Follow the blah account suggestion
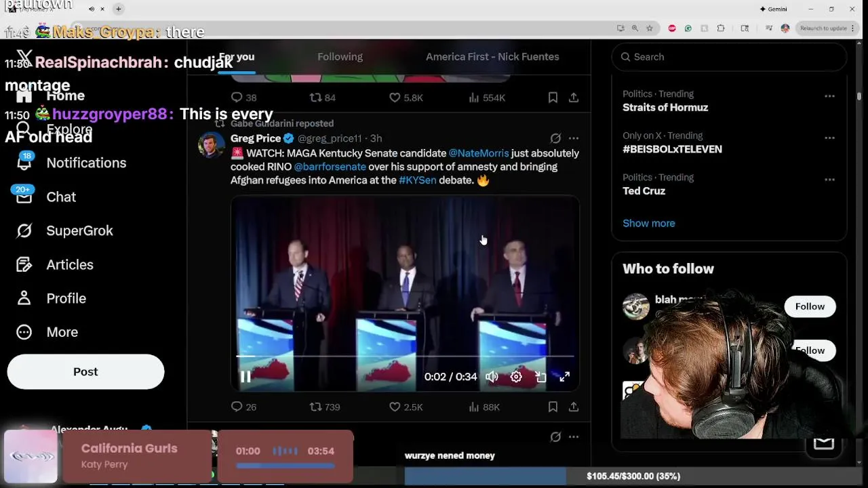 point(810,306)
